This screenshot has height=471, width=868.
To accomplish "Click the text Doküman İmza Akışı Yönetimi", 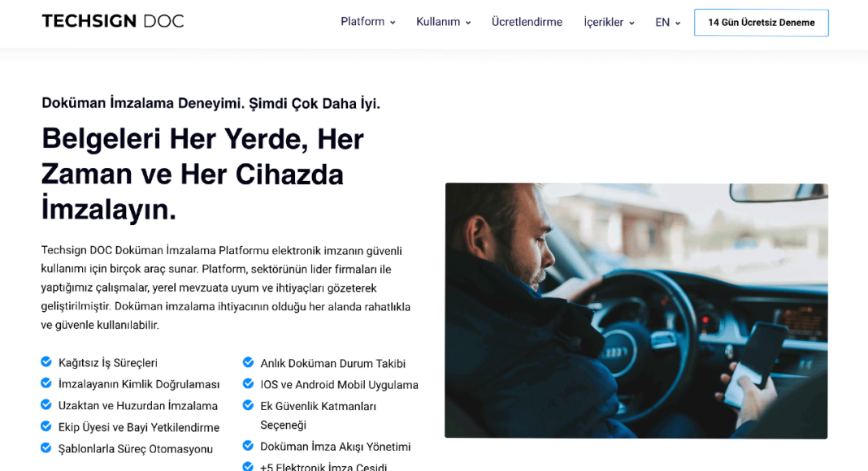I will coord(336,447).
